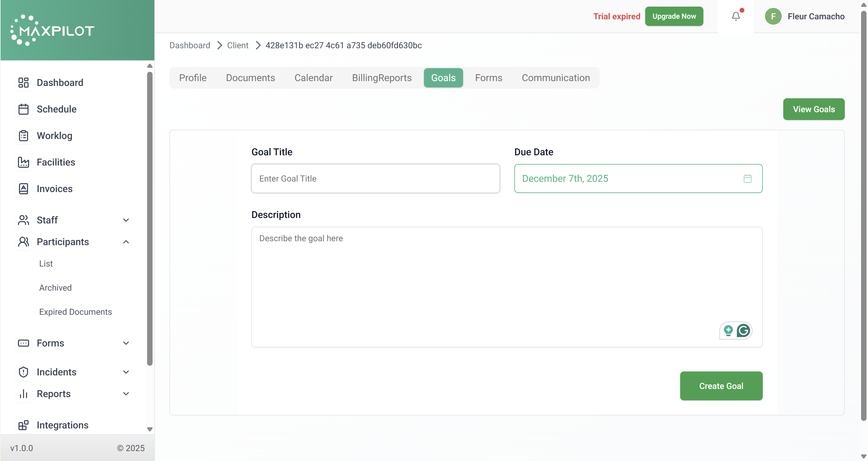The height and width of the screenshot is (461, 868).
Task: Click the Grammarly icon in Description
Action: click(743, 330)
